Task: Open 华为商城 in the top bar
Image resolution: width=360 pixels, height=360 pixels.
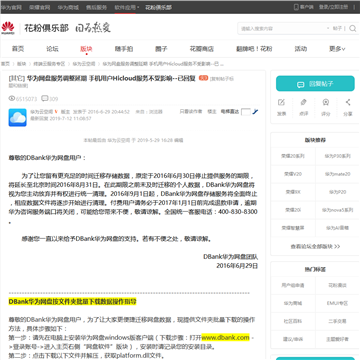Action: click(x=68, y=7)
